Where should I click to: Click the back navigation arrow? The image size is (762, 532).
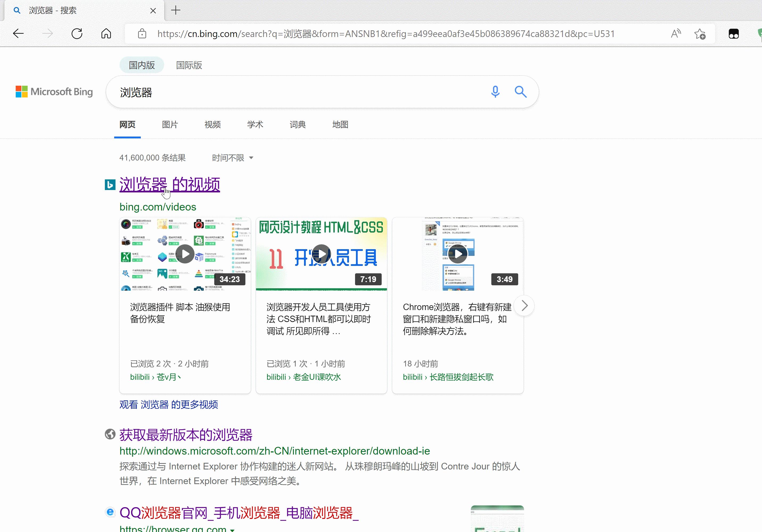click(18, 33)
